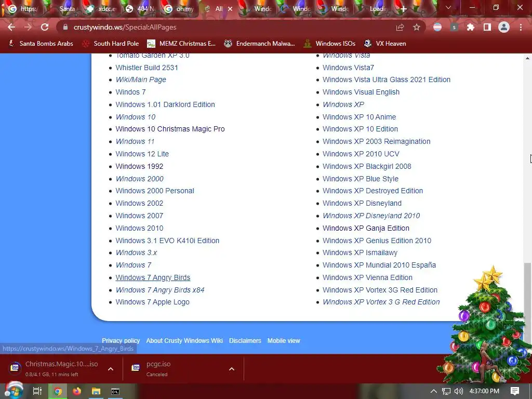The image size is (532, 399).
Task: Switch to the first https tab
Action: 23,9
